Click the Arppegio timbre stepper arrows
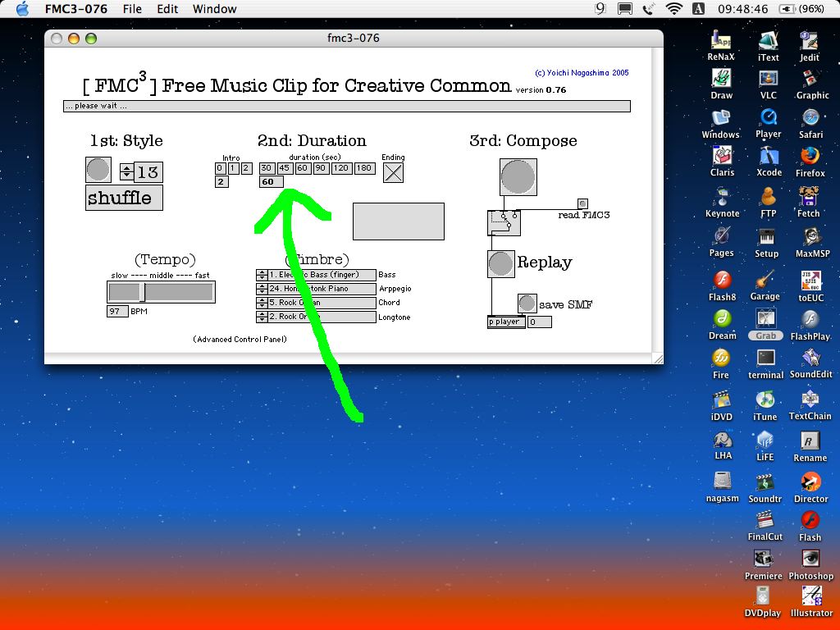Viewport: 840px width, 630px height. coord(262,289)
